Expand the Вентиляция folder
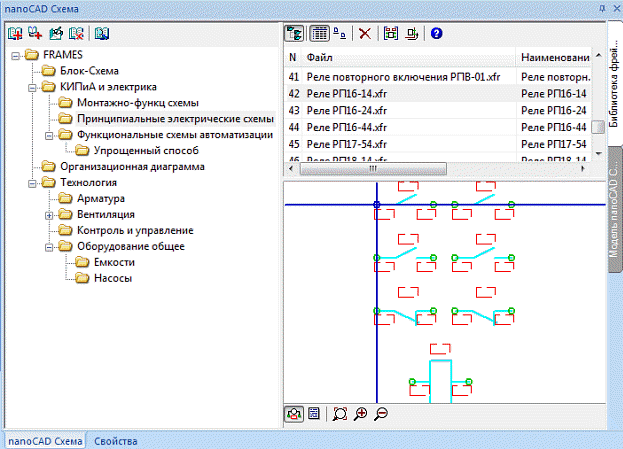The image size is (623, 449). (49, 215)
